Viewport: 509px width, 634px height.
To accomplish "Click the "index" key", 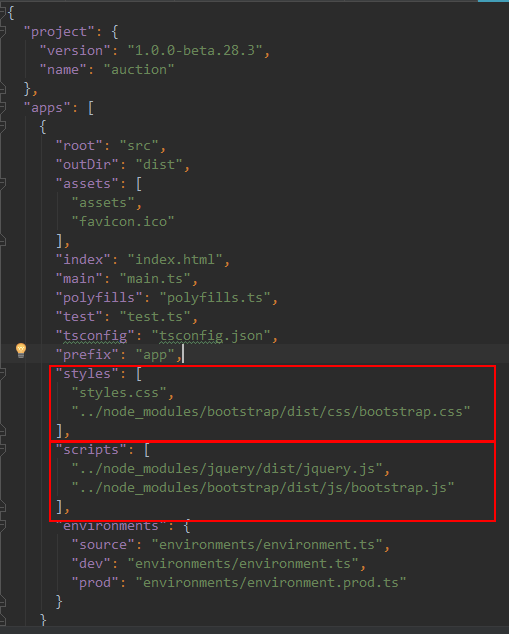I will coord(83,260).
